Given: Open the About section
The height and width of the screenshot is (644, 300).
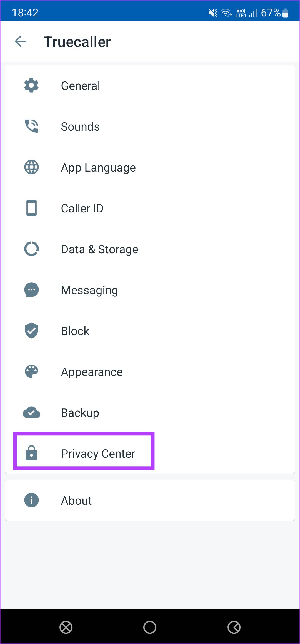Looking at the screenshot, I should pyautogui.click(x=76, y=501).
